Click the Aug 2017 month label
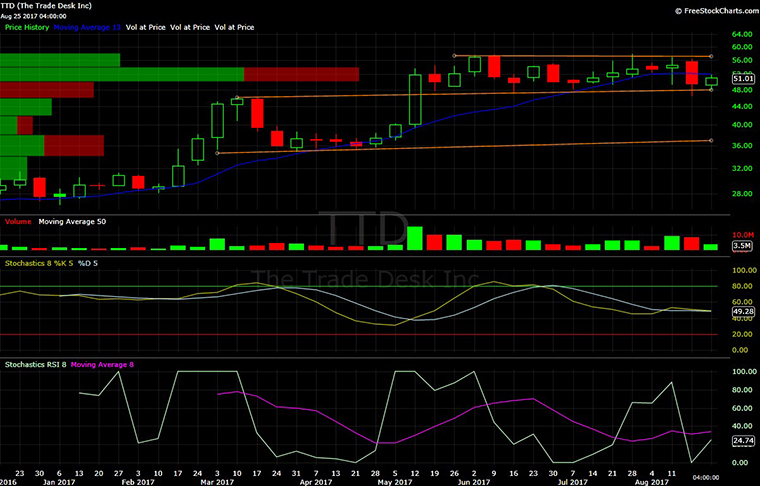 (652, 482)
